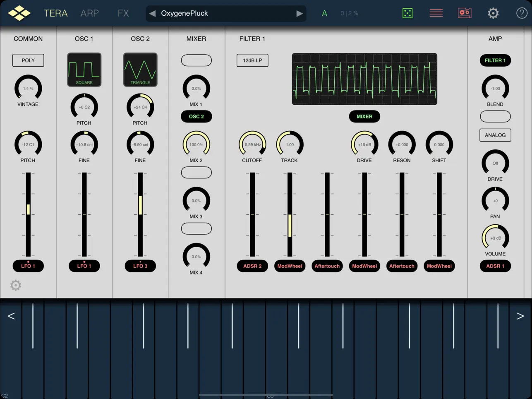
Task: Switch to the ARP tab
Action: (89, 13)
